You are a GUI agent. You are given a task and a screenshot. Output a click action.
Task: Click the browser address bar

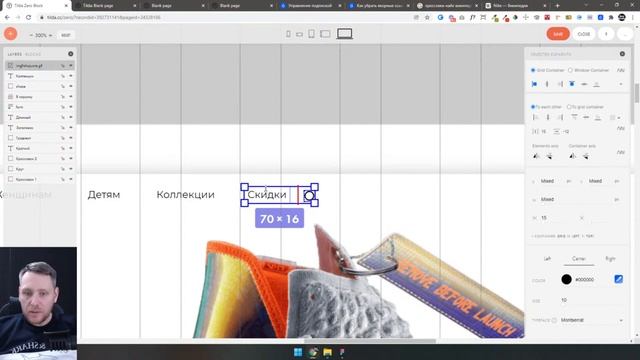click(224, 18)
